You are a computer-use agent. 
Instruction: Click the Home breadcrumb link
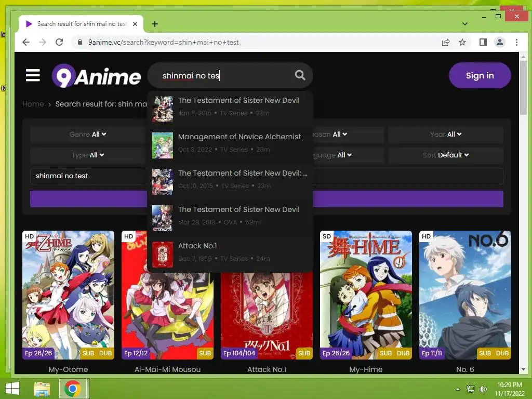click(x=33, y=104)
